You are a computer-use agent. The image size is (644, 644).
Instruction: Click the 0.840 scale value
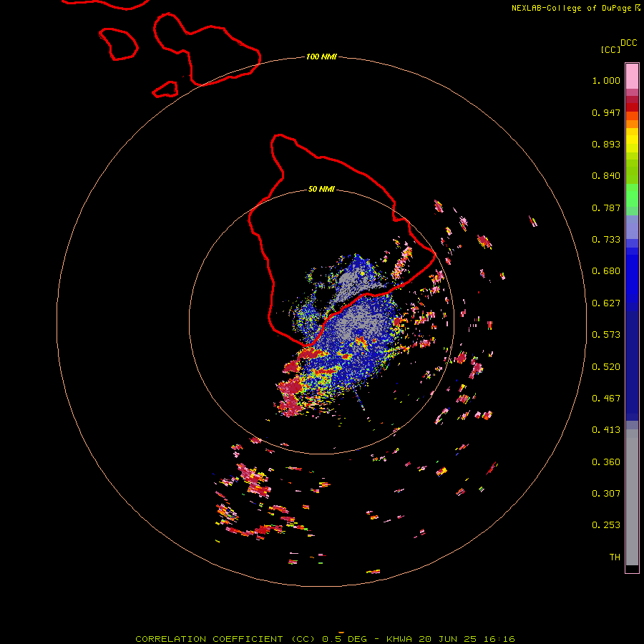pyautogui.click(x=606, y=176)
